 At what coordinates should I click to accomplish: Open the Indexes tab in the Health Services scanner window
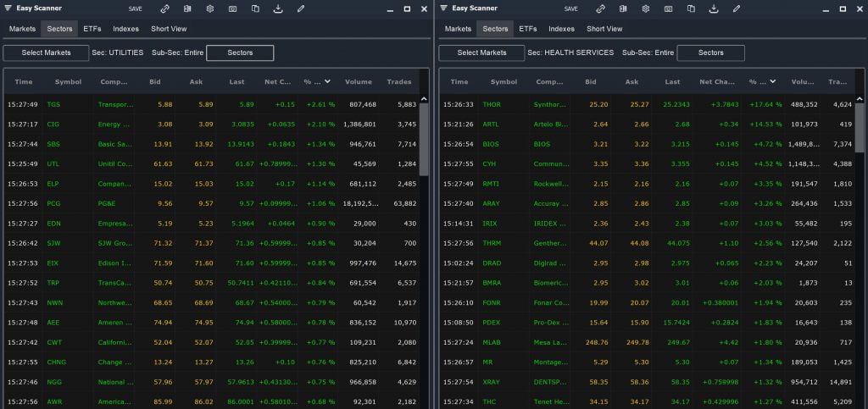click(x=561, y=29)
